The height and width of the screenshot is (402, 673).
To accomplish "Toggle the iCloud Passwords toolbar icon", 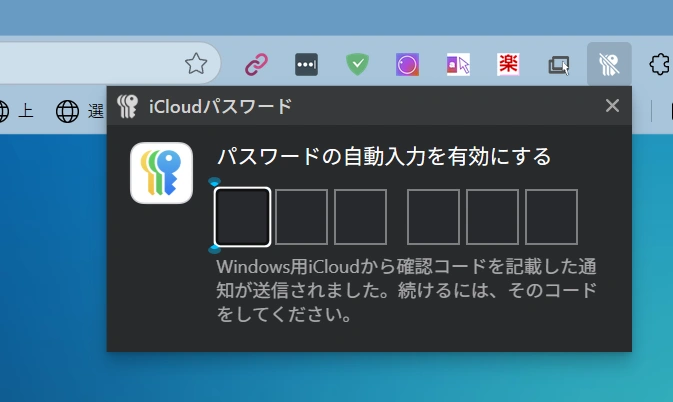I will tap(609, 64).
